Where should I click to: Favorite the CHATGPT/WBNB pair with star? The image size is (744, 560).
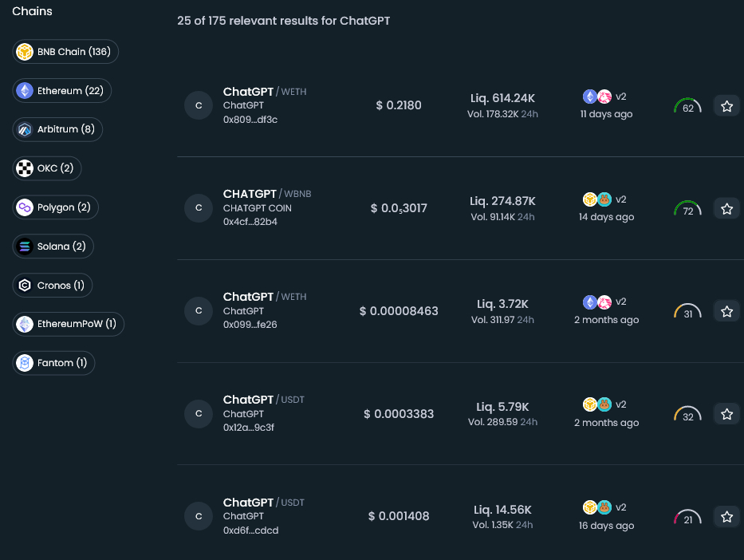pyautogui.click(x=726, y=209)
